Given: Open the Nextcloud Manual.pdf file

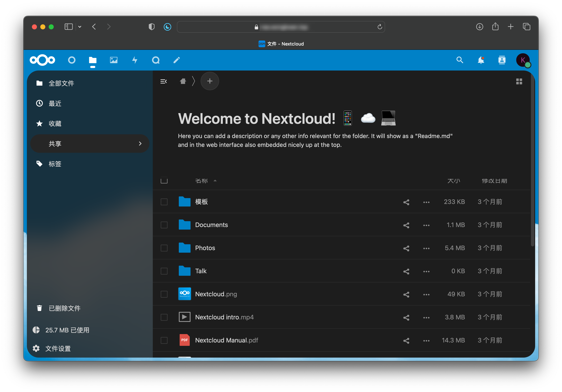Looking at the screenshot, I should [226, 340].
